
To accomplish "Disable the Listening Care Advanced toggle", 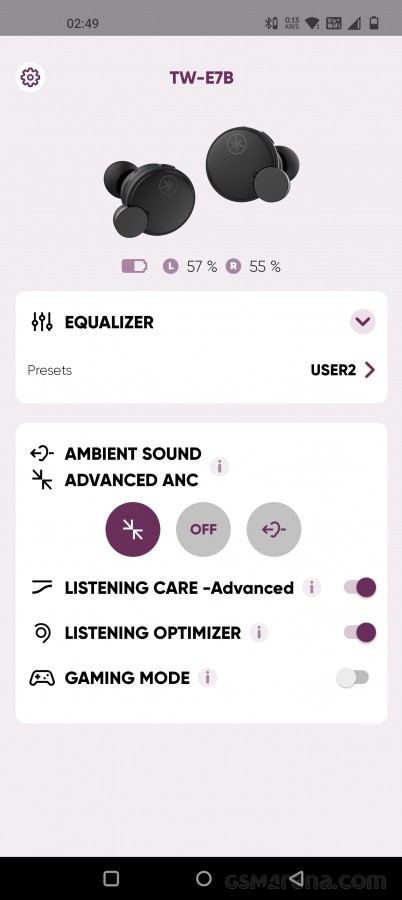I will point(360,588).
